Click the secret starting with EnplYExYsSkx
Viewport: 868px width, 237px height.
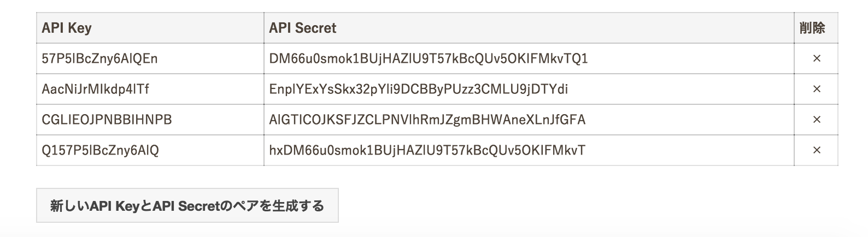click(418, 89)
